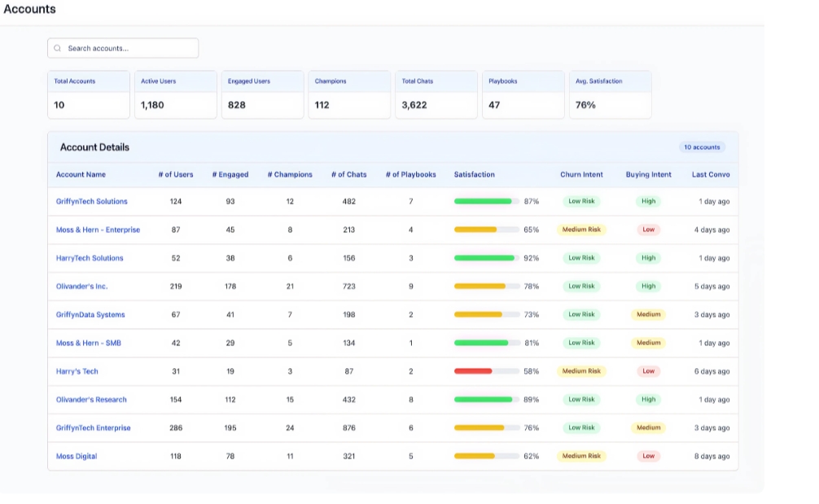Focus the Search accounts field
The width and height of the screenshot is (819, 504).
click(123, 48)
